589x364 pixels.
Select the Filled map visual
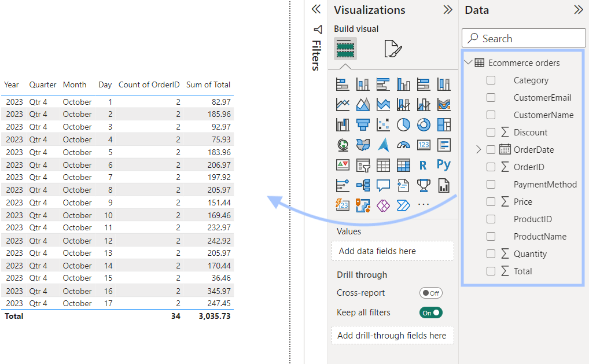(363, 145)
